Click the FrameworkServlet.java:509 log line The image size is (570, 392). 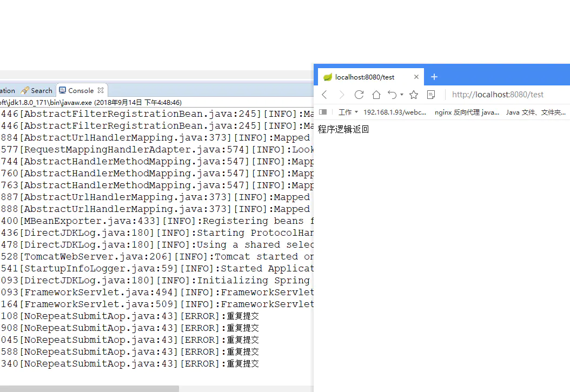pos(157,304)
